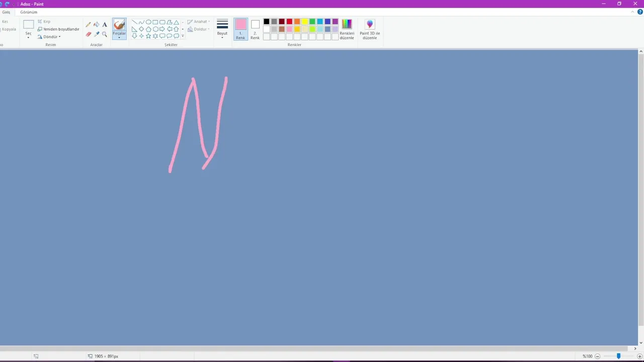The width and height of the screenshot is (644, 362).
Task: Open Renkleri düzenle color editor
Action: pos(347,29)
